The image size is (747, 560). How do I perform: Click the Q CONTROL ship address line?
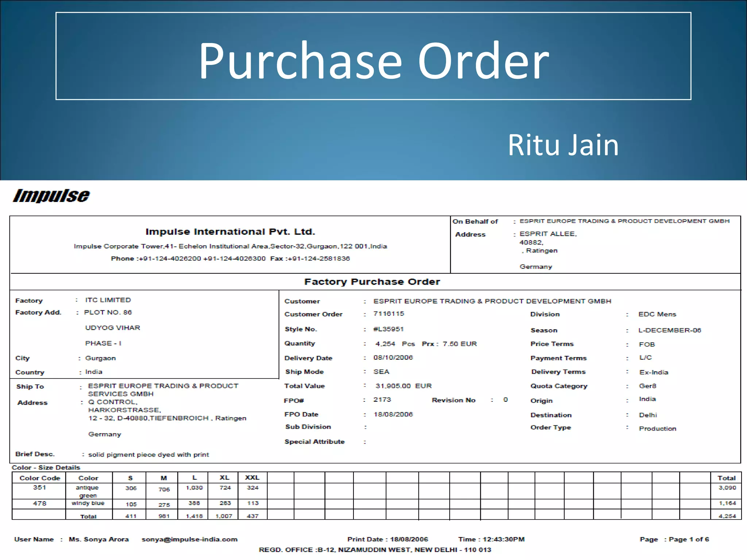click(113, 402)
